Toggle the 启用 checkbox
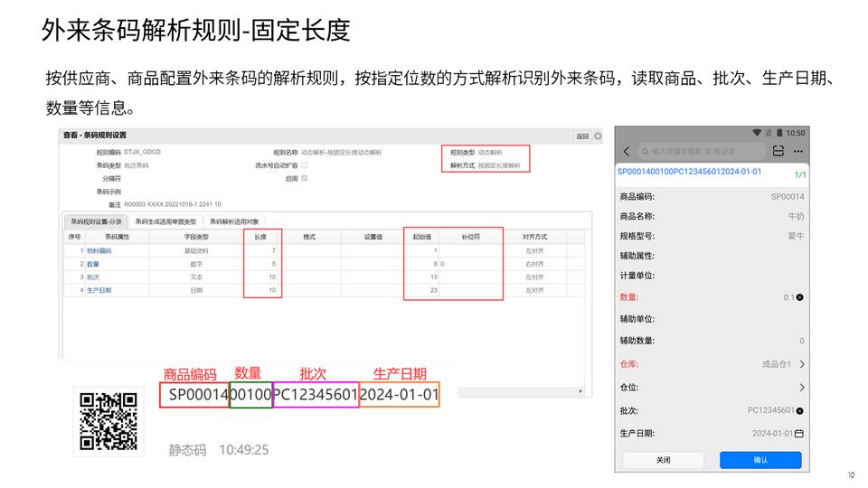Image resolution: width=868 pixels, height=488 pixels. pyautogui.click(x=304, y=179)
